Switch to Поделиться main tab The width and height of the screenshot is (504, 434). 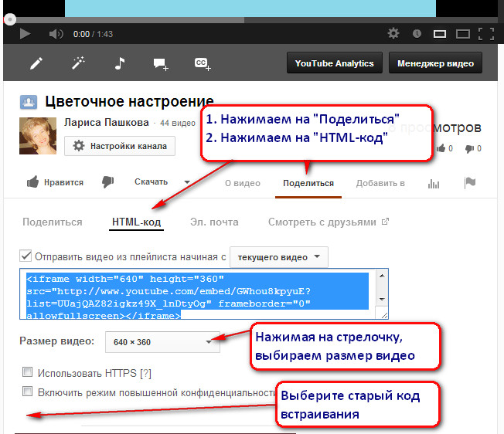pos(308,183)
